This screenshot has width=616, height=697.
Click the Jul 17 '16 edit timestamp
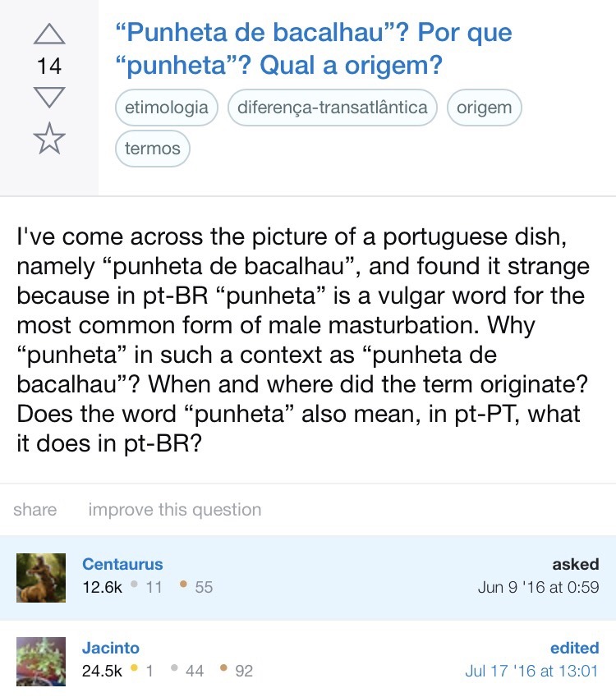[x=531, y=671]
